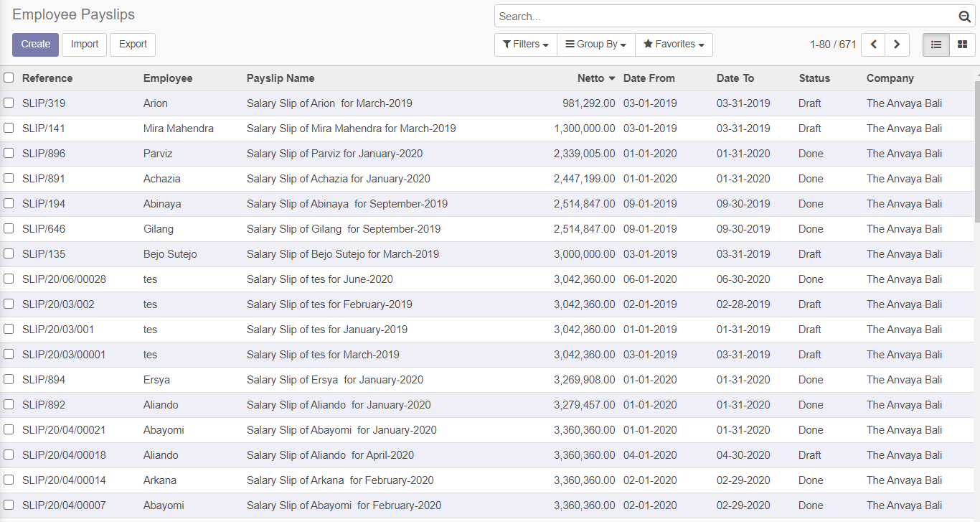Sort by Date To column
The width and height of the screenshot is (980, 522).
(735, 78)
